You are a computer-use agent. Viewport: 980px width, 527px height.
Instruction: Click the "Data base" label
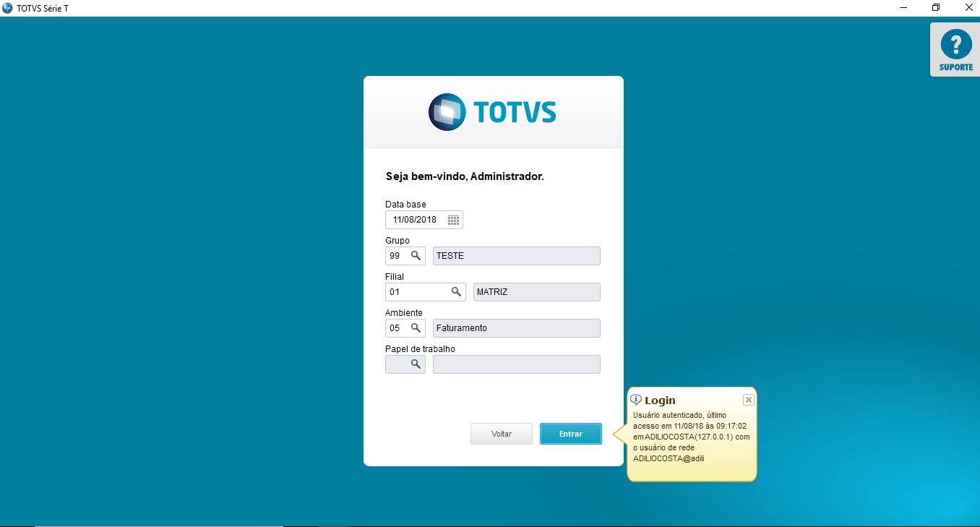pyautogui.click(x=405, y=205)
